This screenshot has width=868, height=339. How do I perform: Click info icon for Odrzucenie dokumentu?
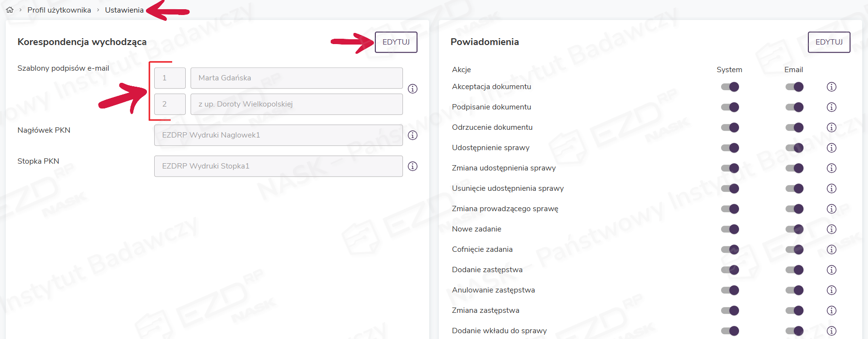click(x=832, y=127)
